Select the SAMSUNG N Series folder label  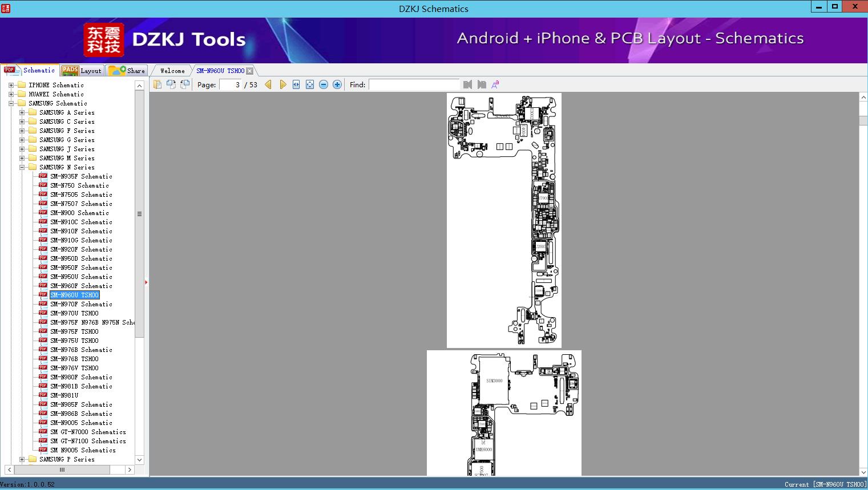coord(67,167)
